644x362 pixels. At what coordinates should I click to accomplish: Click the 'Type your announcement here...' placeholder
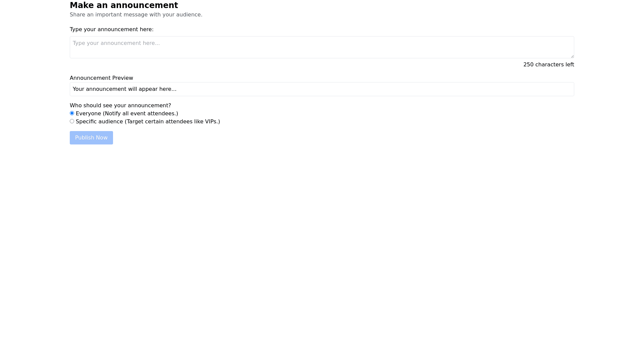pyautogui.click(x=116, y=43)
